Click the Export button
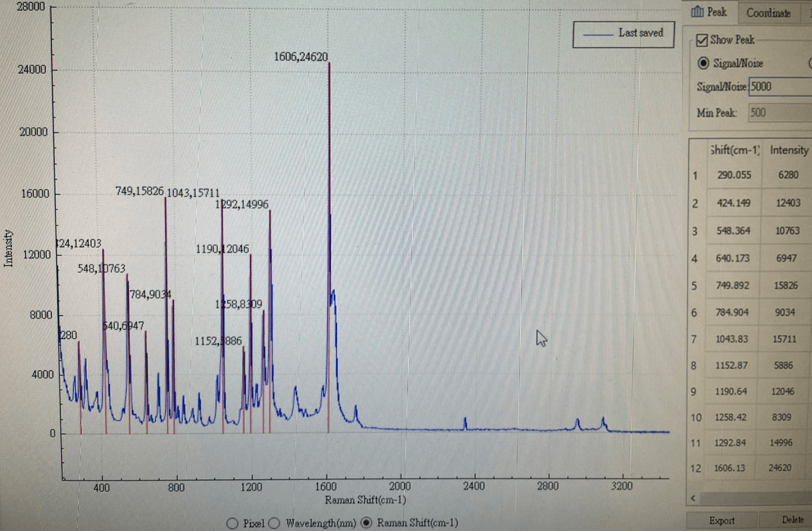812x531 pixels. [x=722, y=521]
